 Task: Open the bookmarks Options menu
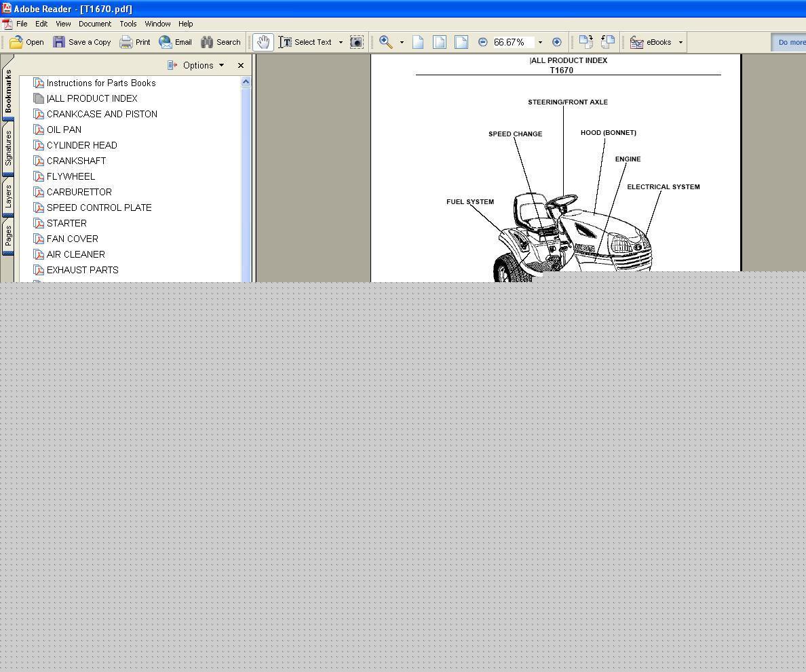pos(196,65)
